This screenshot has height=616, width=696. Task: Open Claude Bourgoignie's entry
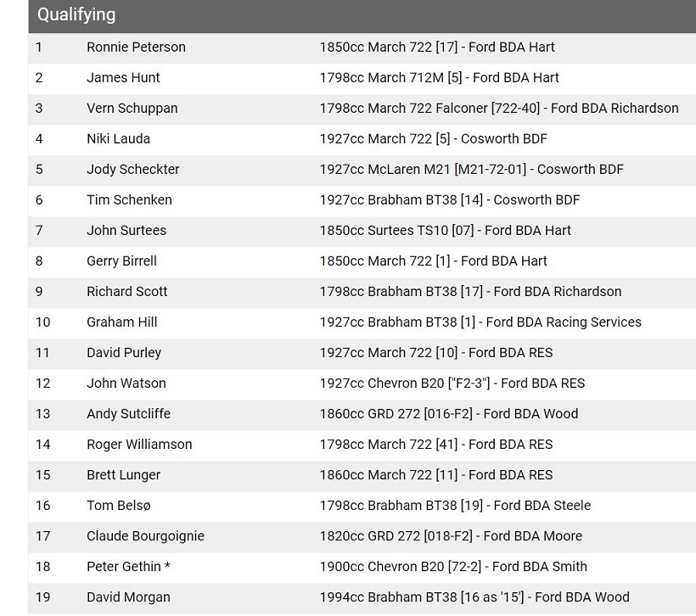[x=145, y=536]
